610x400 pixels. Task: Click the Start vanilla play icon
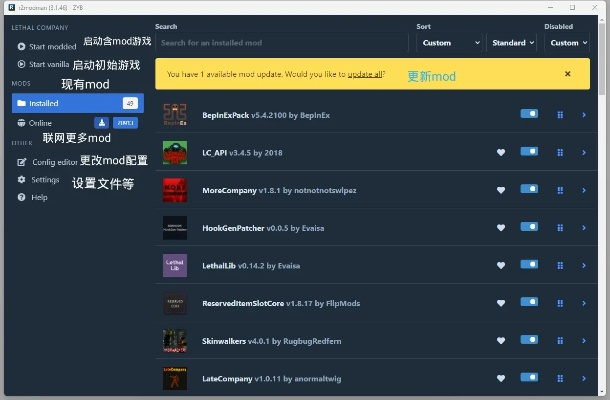click(21, 64)
